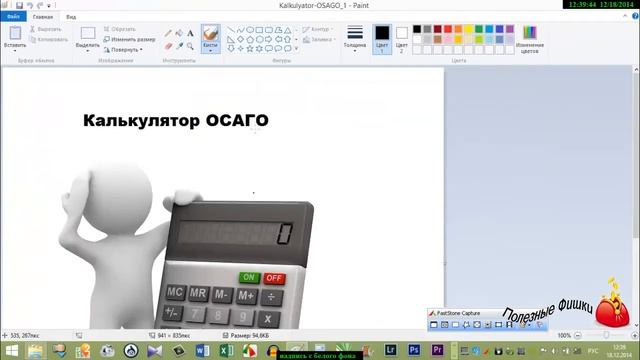Select the Text tool (letter A)
This screenshot has height=360, width=640.
tap(190, 33)
